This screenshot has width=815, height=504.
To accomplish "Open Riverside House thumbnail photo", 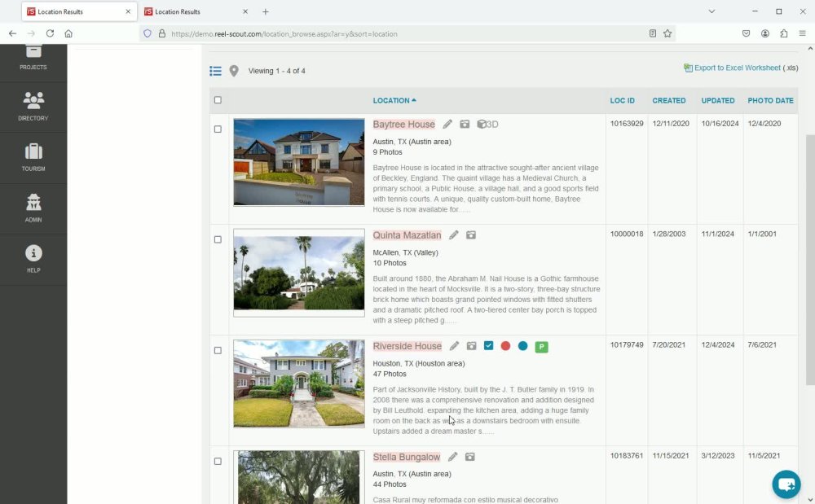I will [x=299, y=383].
